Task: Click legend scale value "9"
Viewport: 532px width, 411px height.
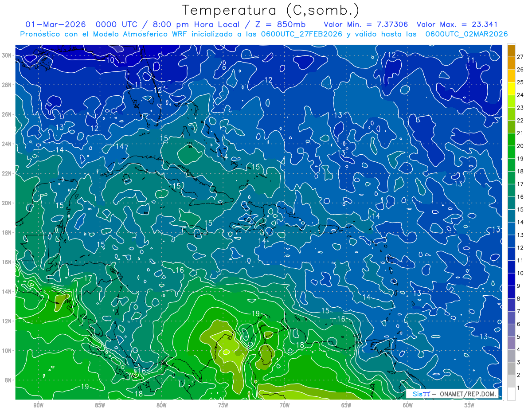Action: pyautogui.click(x=519, y=286)
